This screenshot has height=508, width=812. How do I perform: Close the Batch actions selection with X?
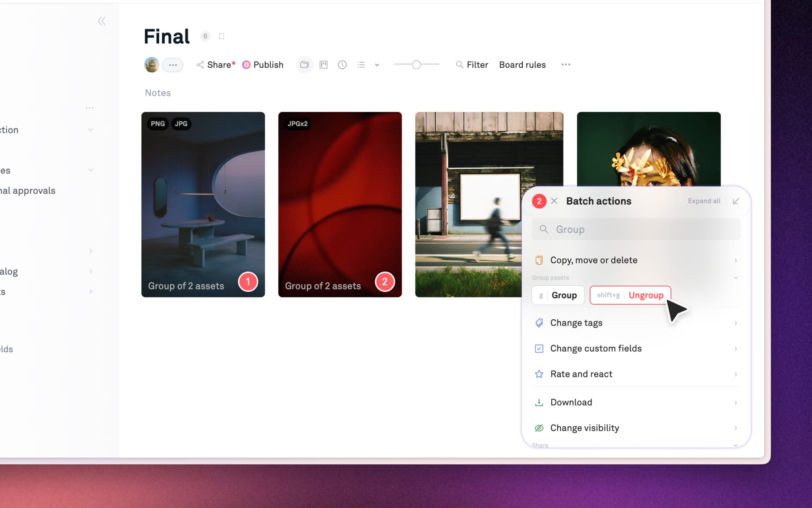coord(554,201)
